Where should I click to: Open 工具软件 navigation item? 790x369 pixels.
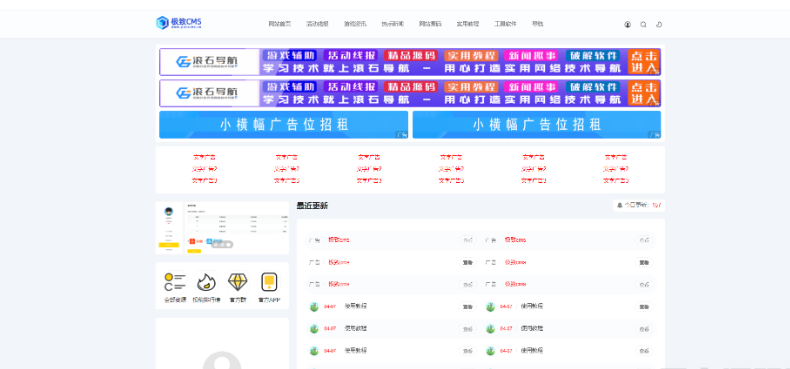coord(505,24)
